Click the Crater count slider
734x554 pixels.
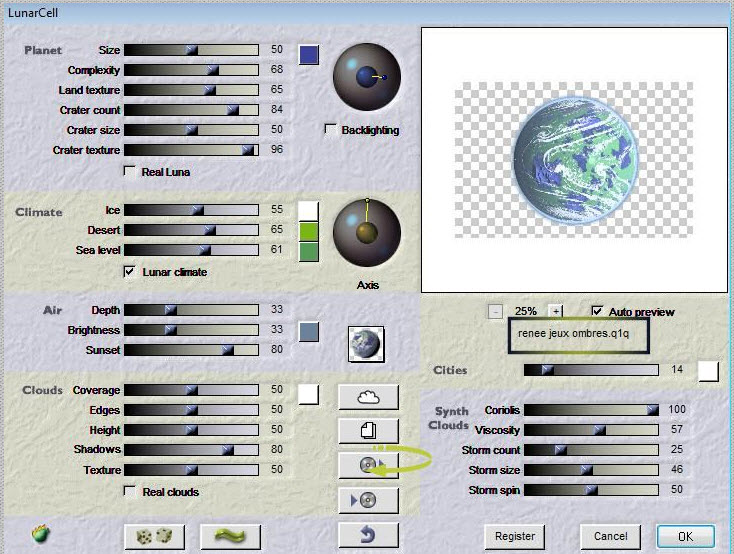(x=191, y=110)
